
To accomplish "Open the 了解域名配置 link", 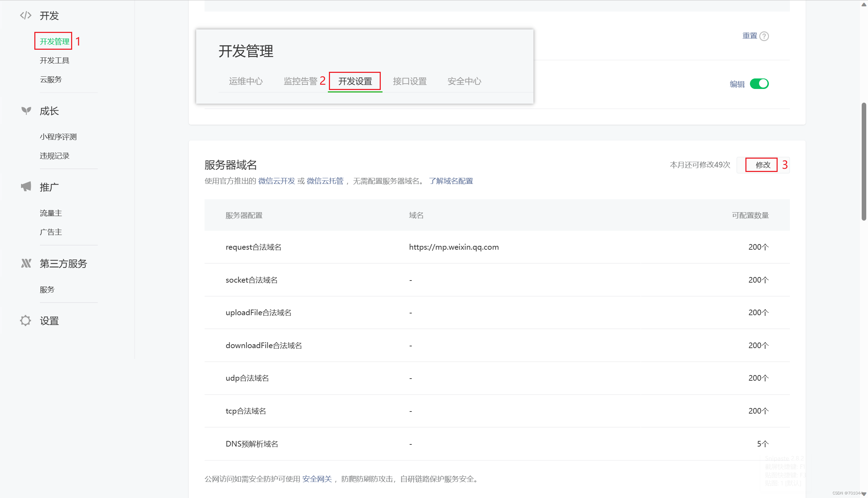I will [x=451, y=181].
